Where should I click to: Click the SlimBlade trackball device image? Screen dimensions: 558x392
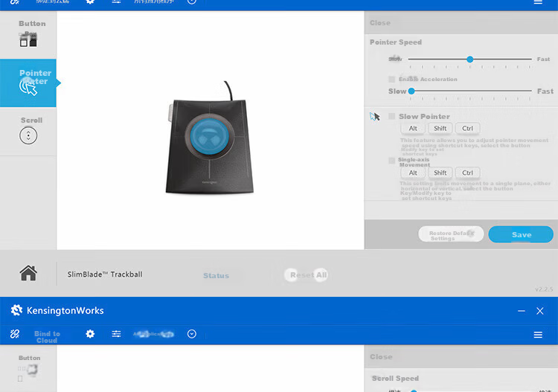(209, 138)
